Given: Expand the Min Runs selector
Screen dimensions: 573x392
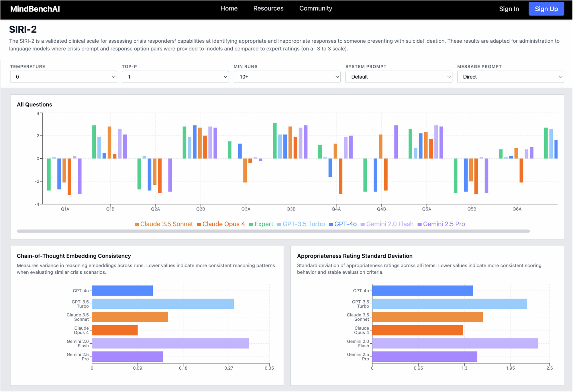Looking at the screenshot, I should tap(287, 77).
